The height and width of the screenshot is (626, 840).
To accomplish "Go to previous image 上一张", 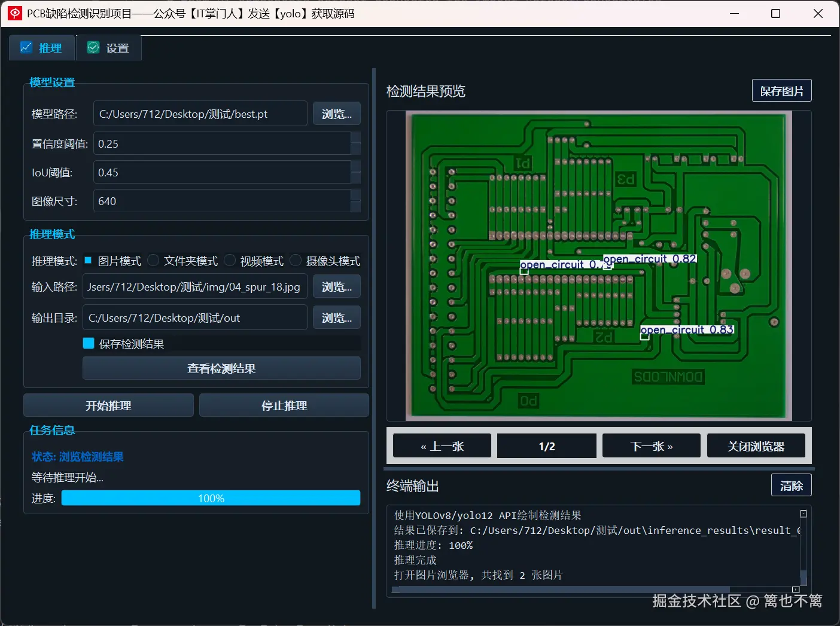I will click(x=442, y=446).
